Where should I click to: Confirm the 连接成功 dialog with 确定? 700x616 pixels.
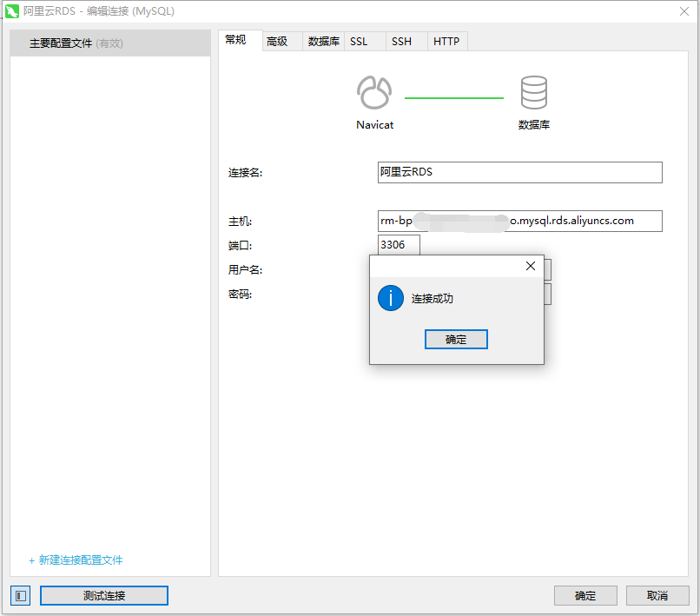pos(456,340)
